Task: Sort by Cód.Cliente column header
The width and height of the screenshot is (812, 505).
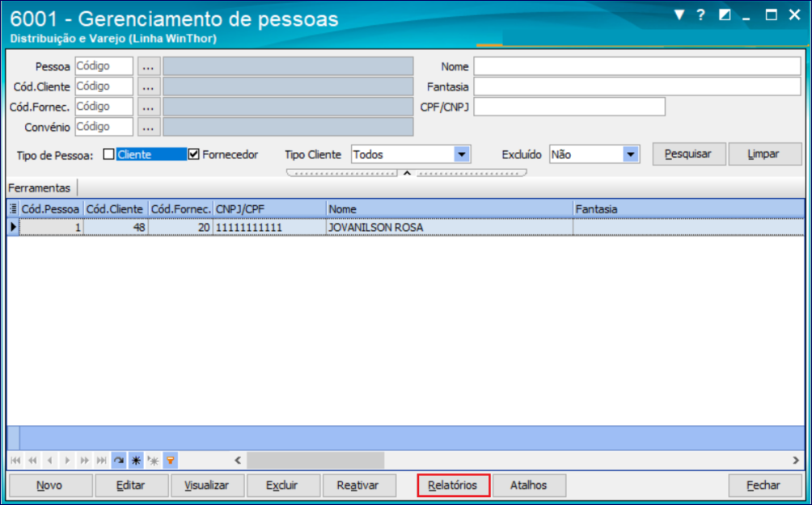Action: [116, 209]
